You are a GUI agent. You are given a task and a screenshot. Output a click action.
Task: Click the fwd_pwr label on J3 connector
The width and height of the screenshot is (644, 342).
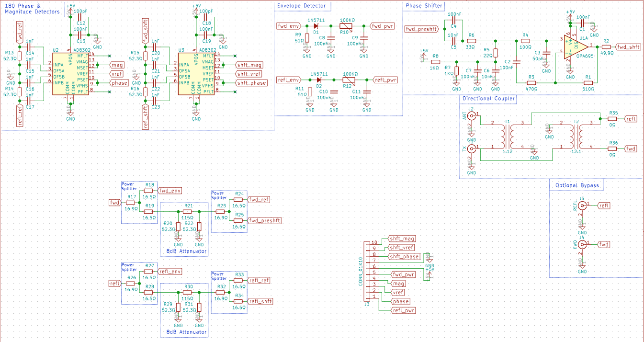click(403, 274)
